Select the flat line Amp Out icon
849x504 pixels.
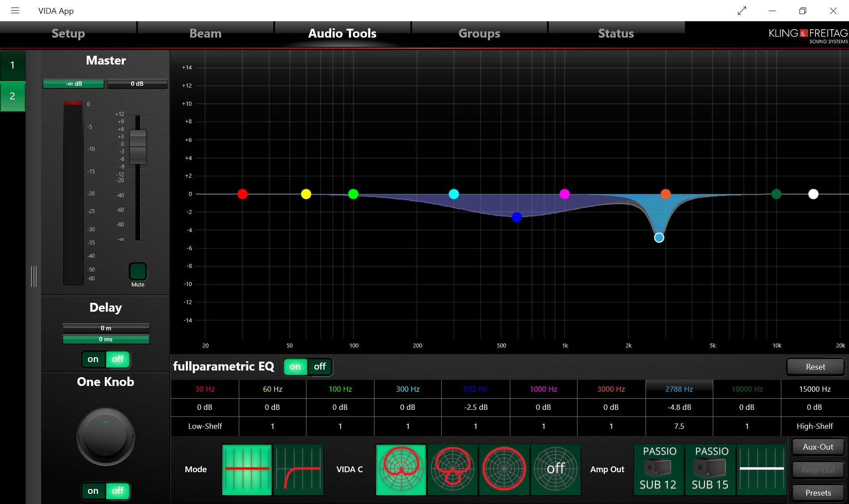(761, 470)
